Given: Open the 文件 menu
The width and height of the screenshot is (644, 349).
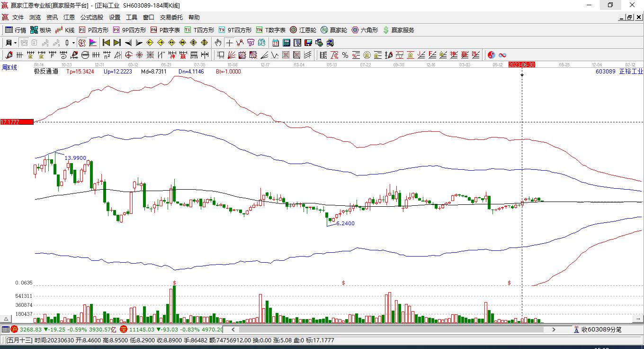Looking at the screenshot, I should coord(18,18).
